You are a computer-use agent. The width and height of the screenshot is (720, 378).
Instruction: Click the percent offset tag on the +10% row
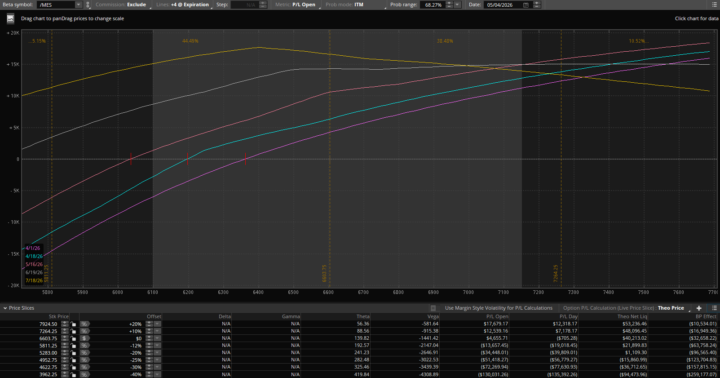coord(85,331)
